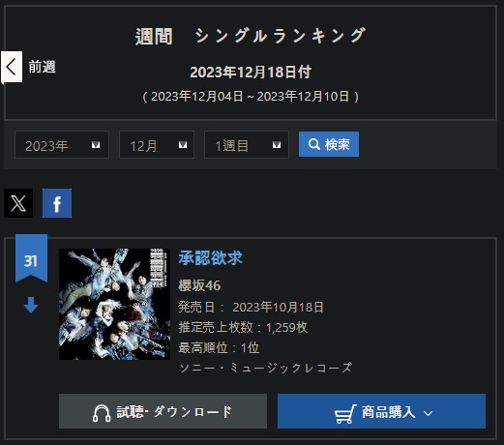The image size is (504, 445).
Task: Click the 櫻坂46 artist name
Action: pos(199,285)
